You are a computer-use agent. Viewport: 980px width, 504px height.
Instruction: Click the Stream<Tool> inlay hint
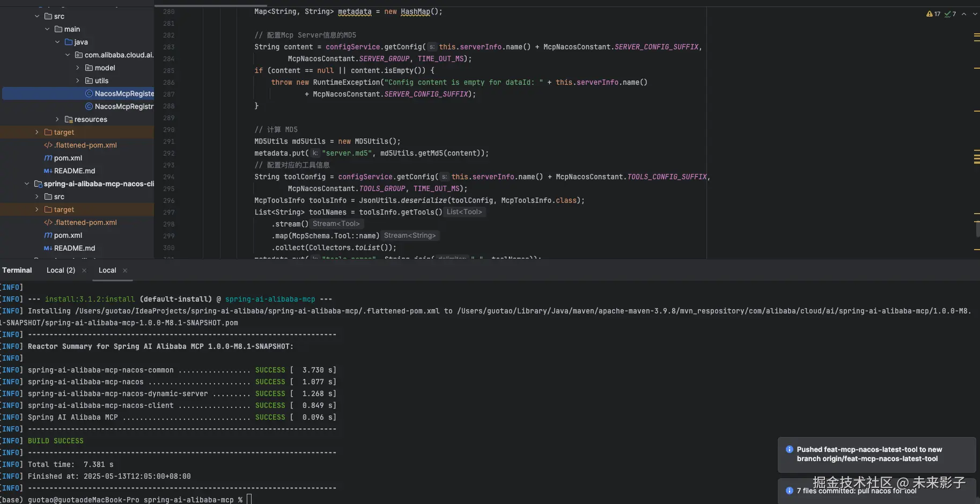(336, 224)
